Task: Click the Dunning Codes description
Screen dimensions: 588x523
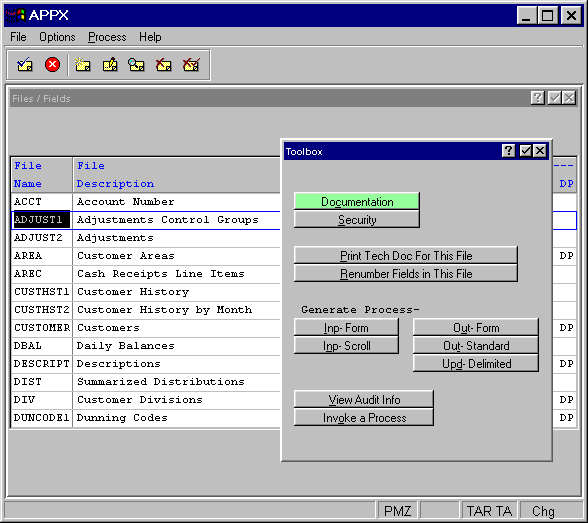Action: click(x=122, y=418)
